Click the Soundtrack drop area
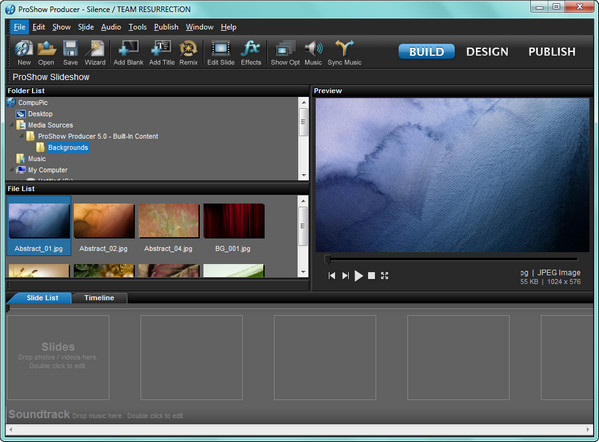 pyautogui.click(x=300, y=414)
